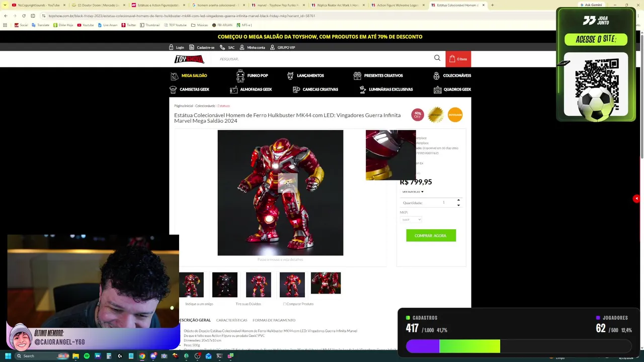Check the Comparar Produto checkbox
This screenshot has width=644, height=362.
[x=285, y=304]
